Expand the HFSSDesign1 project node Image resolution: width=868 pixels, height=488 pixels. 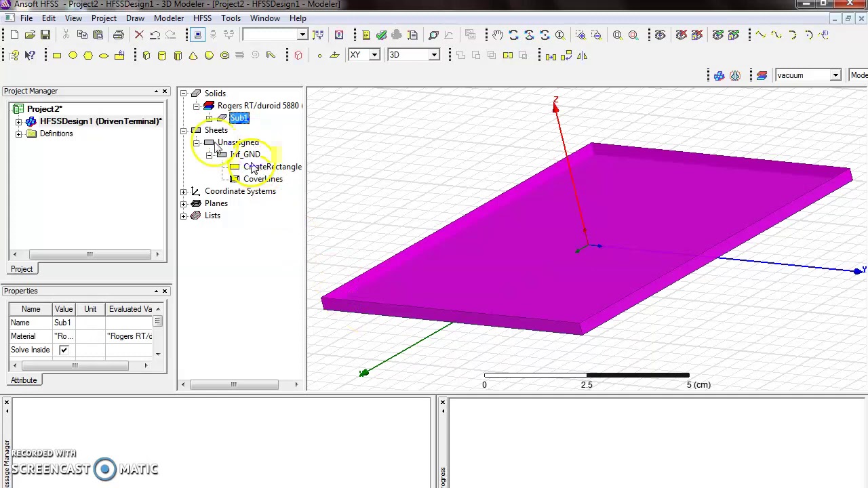point(18,121)
